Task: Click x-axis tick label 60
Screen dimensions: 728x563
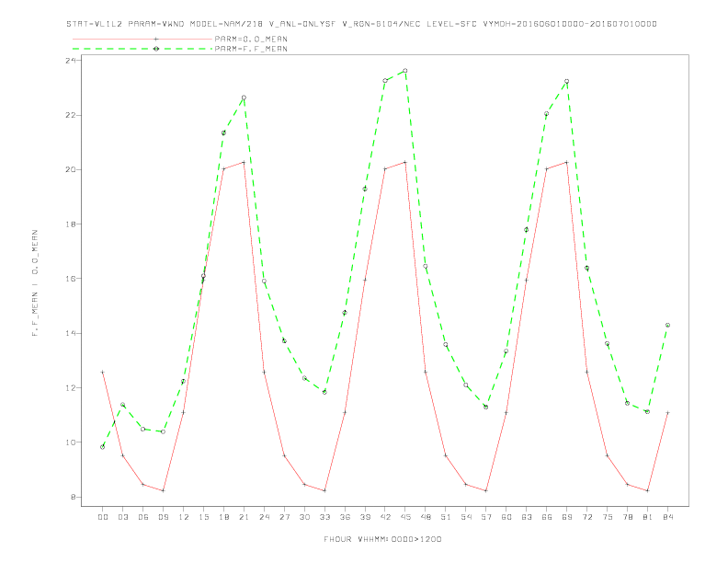Action: (x=506, y=517)
